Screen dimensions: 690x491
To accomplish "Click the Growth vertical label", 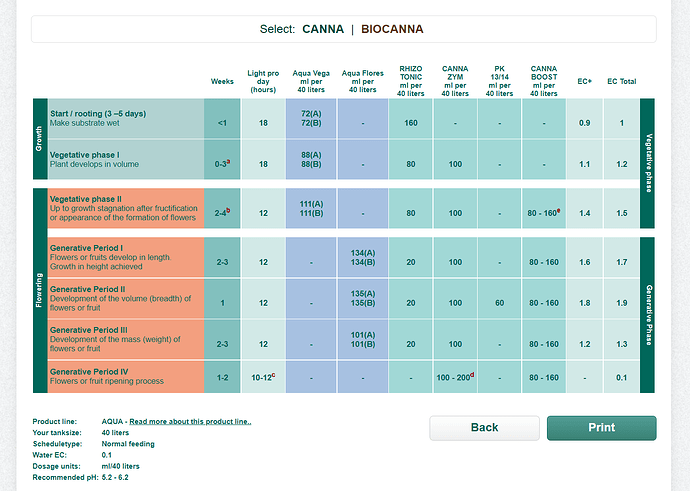I will click(40, 139).
